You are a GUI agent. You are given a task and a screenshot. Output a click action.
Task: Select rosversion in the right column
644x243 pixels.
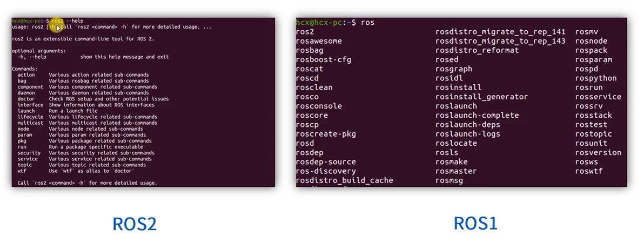coord(598,153)
